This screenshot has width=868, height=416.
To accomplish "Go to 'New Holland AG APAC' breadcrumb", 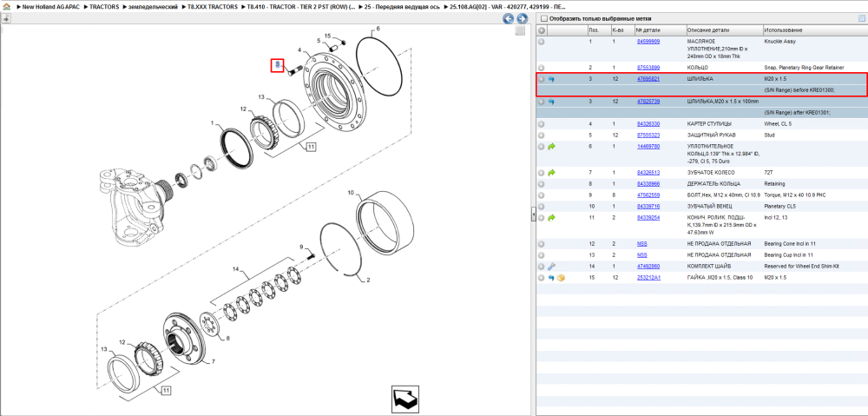I will [x=52, y=7].
